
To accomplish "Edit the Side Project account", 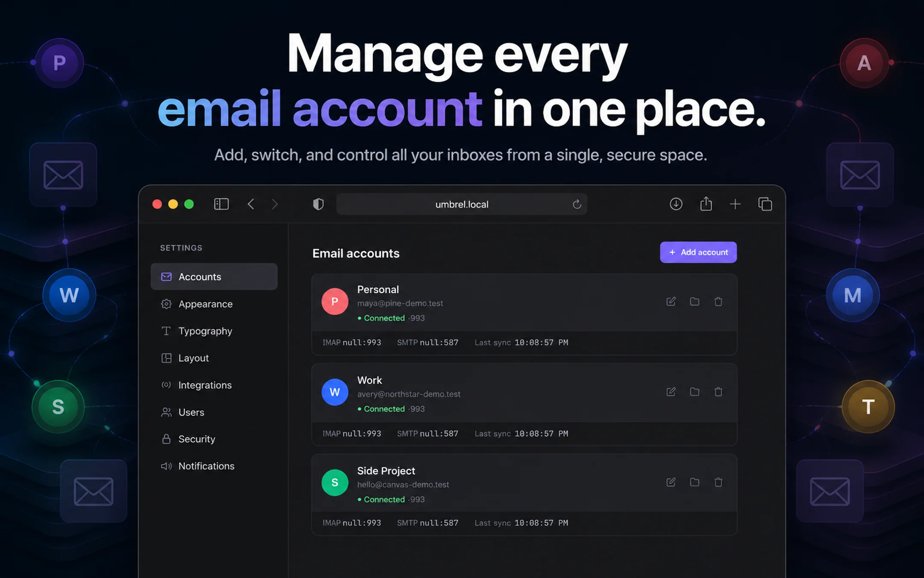I will coord(671,482).
